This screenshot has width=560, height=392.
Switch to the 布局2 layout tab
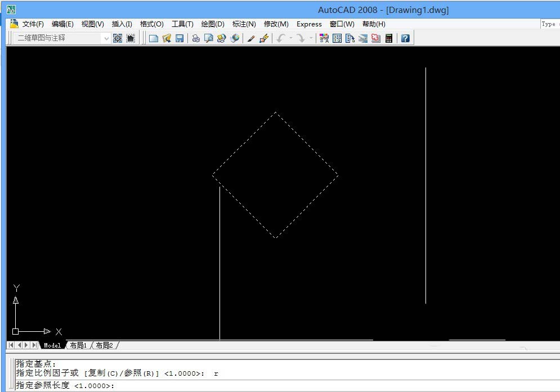pos(104,345)
